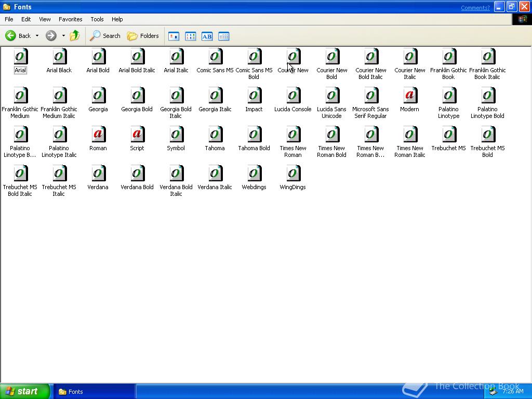Click the Fonts taskbar button
The image size is (532, 399).
point(95,392)
